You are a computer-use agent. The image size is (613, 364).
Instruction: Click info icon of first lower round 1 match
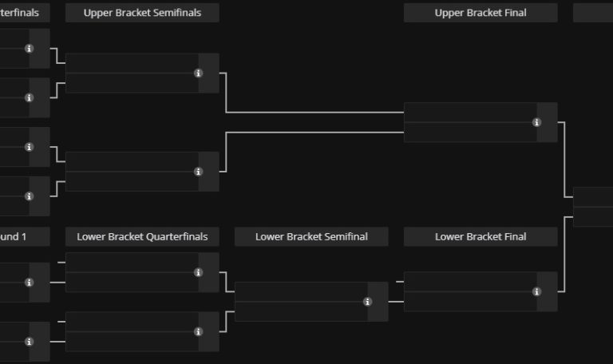coord(30,283)
